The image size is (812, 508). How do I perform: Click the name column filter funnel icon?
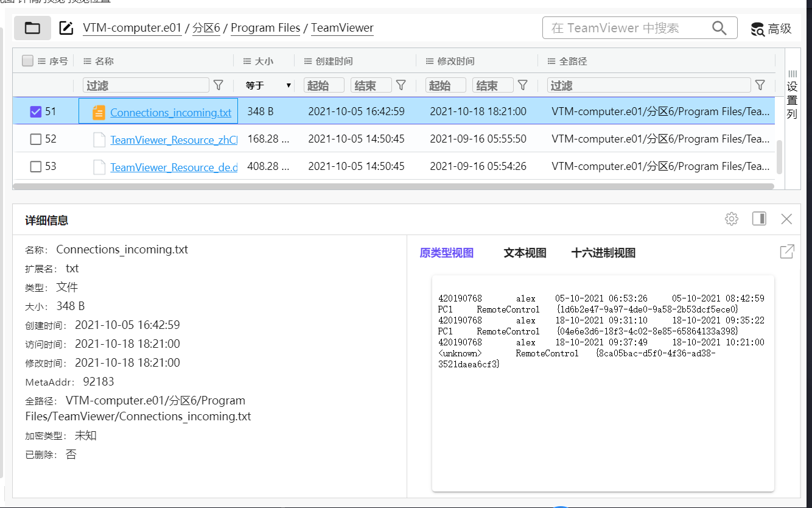point(219,85)
